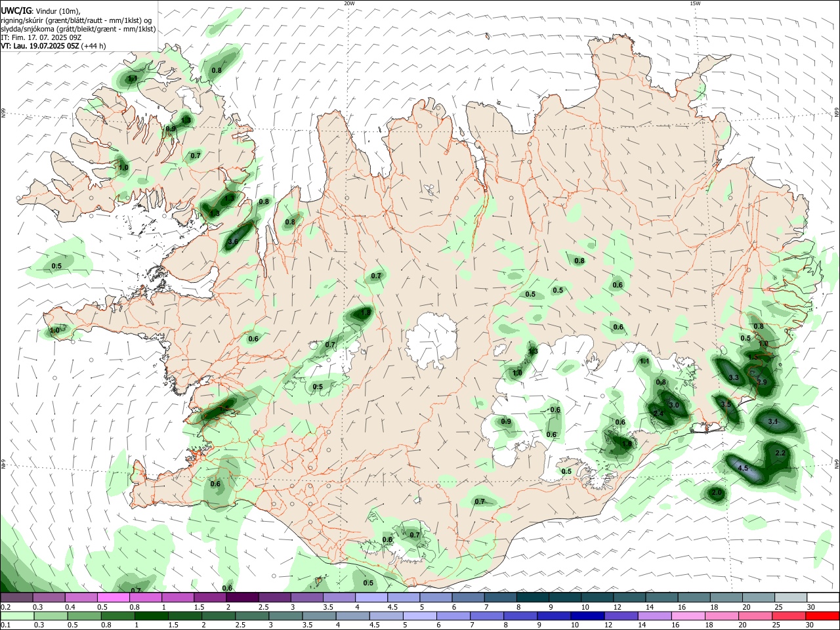This screenshot has width=840, height=630.
Task: Click the light pink swatch labeled 16 in bottom row
Action: [x=688, y=616]
